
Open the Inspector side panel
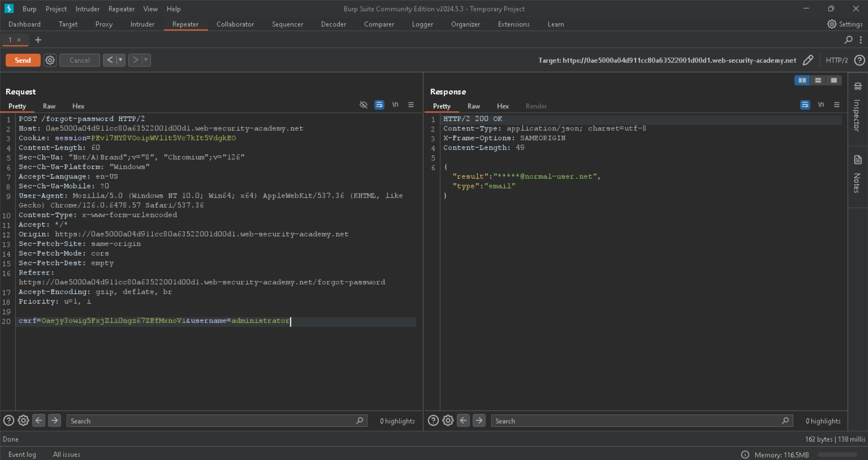[x=858, y=108]
